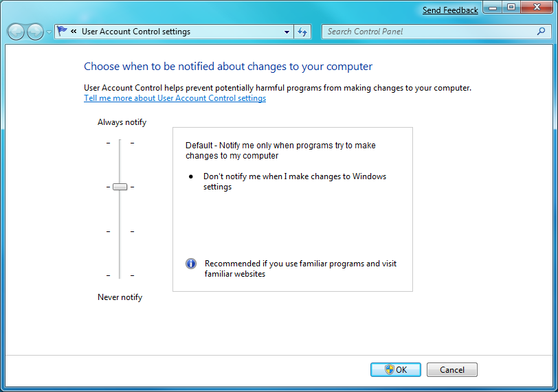Screen dimensions: 558x392
Task: Open the Send Feedback link
Action: click(450, 10)
